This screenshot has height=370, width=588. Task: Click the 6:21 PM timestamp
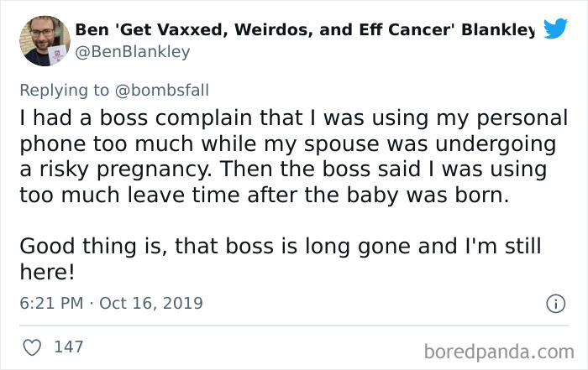point(50,303)
